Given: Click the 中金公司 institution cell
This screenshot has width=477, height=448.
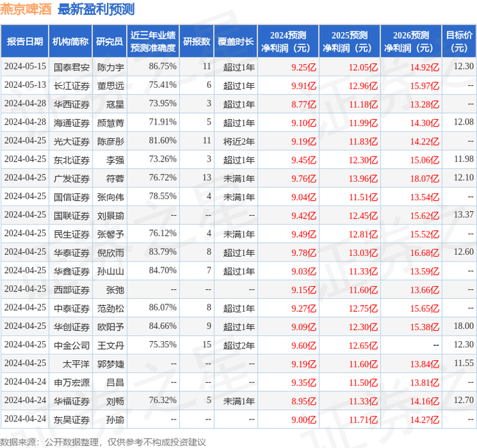Looking at the screenshot, I should 72,346.
